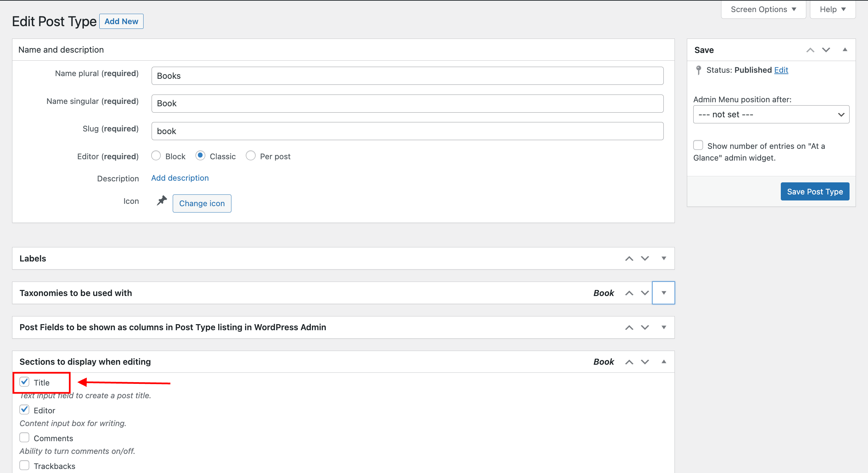The width and height of the screenshot is (868, 473).
Task: Click the Name and description heading
Action: click(61, 50)
